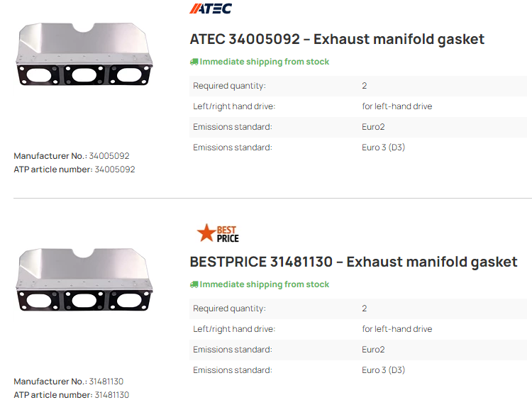Open the BESTPRICE 31481130 Exhaust manifold gasket title
Image resolution: width=532 pixels, height=400 pixels.
coord(353,262)
